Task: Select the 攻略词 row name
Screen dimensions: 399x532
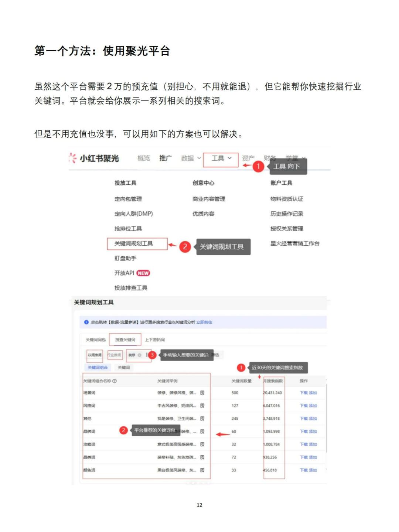Action: 89,444
